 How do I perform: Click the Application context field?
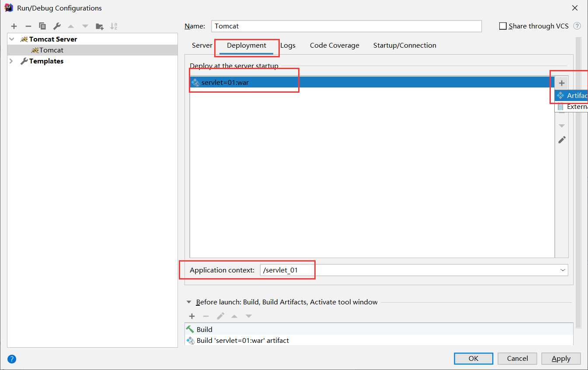tap(414, 270)
